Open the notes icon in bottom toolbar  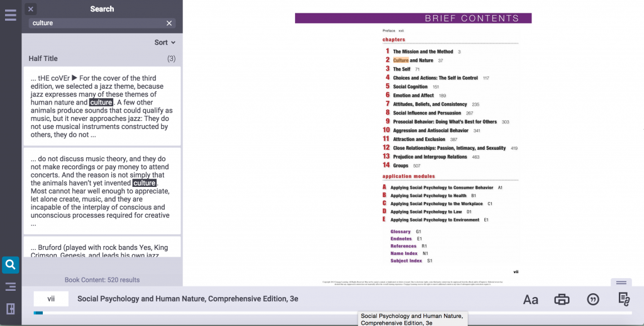623,300
